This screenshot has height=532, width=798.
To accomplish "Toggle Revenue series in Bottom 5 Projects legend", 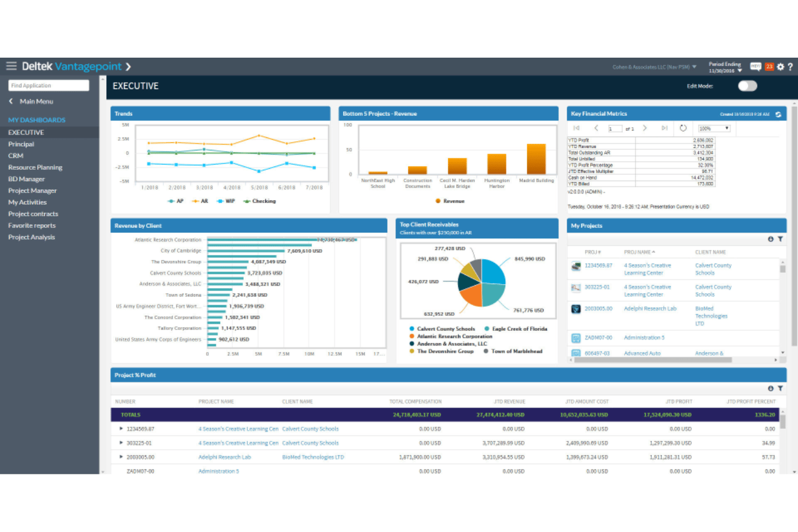I will pyautogui.click(x=450, y=201).
